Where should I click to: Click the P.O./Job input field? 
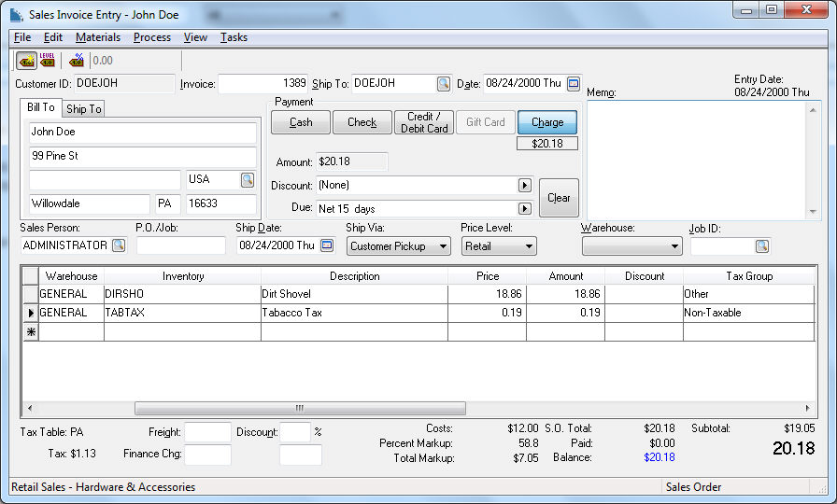[181, 245]
